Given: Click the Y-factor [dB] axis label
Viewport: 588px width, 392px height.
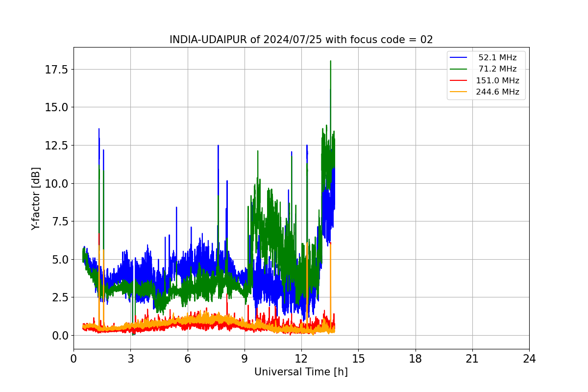Looking at the screenshot, I should pyautogui.click(x=35, y=198).
